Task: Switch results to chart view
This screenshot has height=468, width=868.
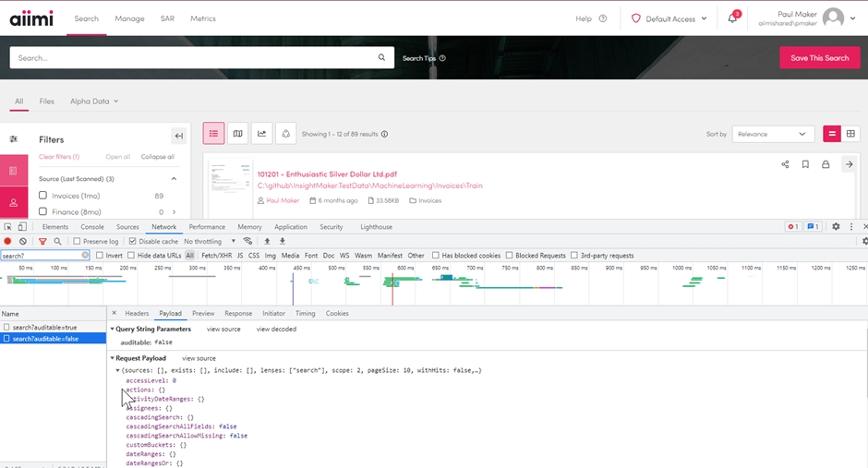Action: pos(261,134)
